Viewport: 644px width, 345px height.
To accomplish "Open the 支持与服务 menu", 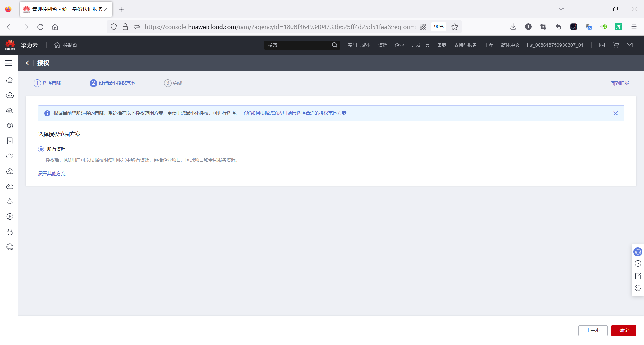I will [465, 45].
